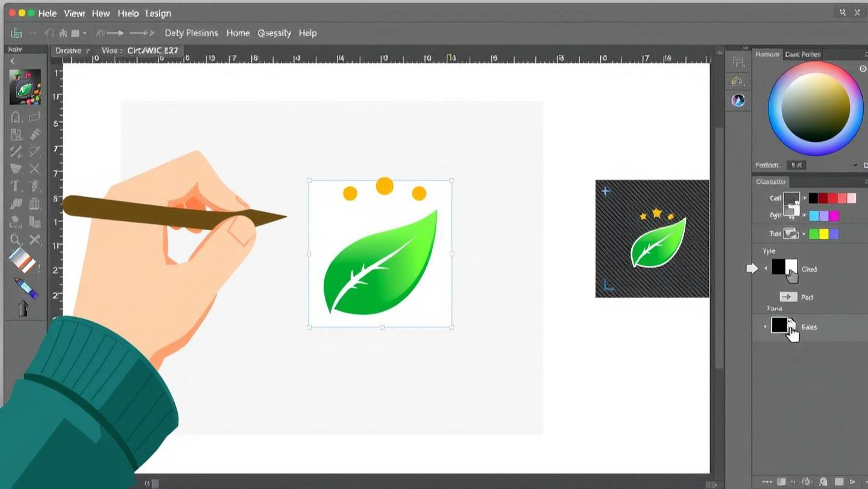Click the leaf logo thumbnail in tool panel
The width and height of the screenshot is (868, 489).
coord(25,87)
